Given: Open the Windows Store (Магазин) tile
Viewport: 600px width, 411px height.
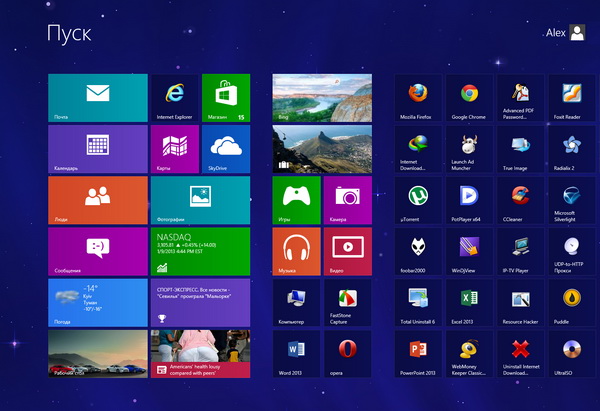Looking at the screenshot, I should pyautogui.click(x=225, y=97).
